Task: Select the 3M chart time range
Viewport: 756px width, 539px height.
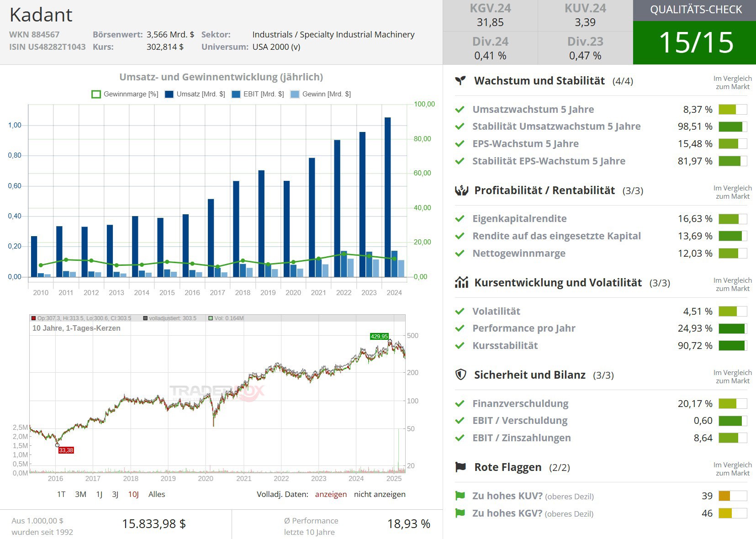Action: [80, 494]
